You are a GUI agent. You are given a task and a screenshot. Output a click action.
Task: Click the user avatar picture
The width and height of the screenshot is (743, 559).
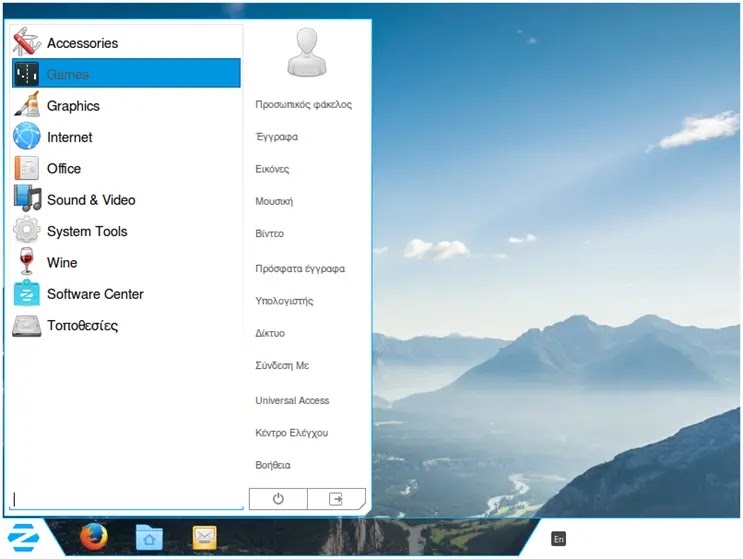[x=307, y=53]
